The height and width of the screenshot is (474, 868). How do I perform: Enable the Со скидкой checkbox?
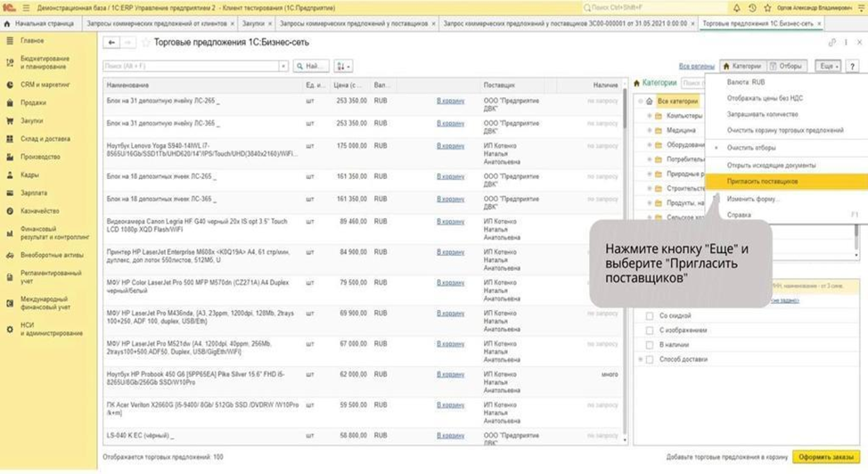[650, 315]
